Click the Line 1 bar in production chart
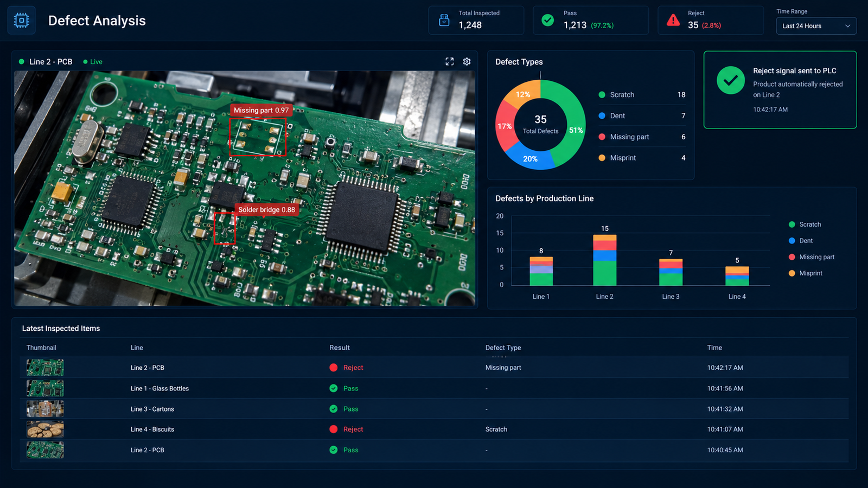 (541, 271)
